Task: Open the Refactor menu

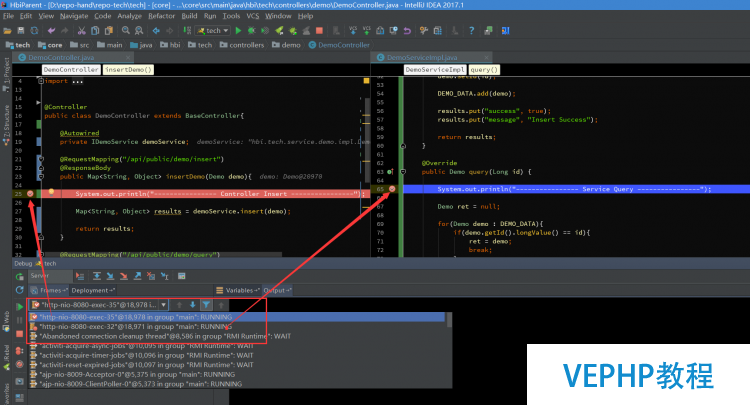Action: tap(161, 16)
